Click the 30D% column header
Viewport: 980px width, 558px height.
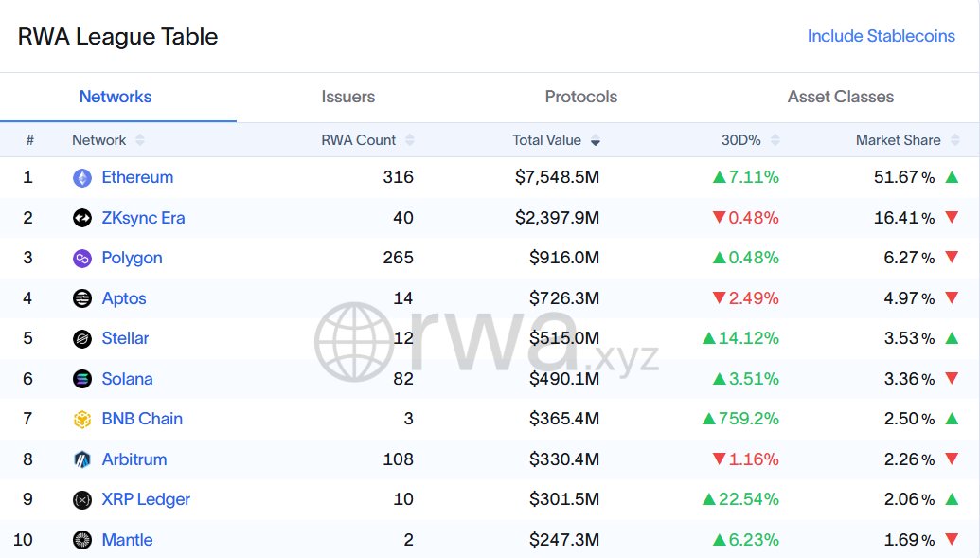tap(741, 140)
